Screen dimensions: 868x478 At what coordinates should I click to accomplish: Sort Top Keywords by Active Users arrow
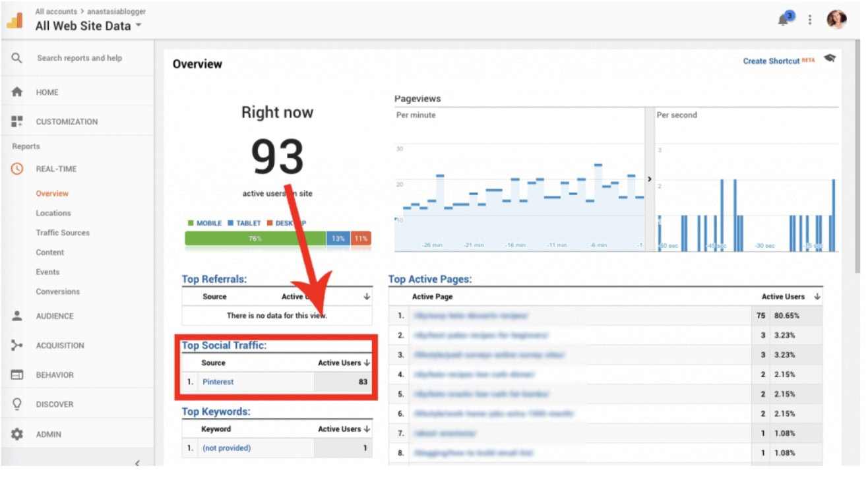pos(367,429)
